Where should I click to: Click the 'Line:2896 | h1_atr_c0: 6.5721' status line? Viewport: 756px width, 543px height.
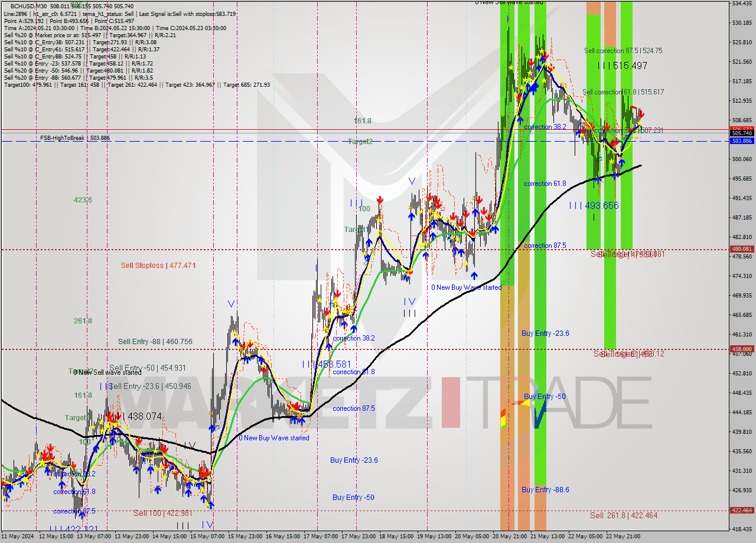pos(120,14)
